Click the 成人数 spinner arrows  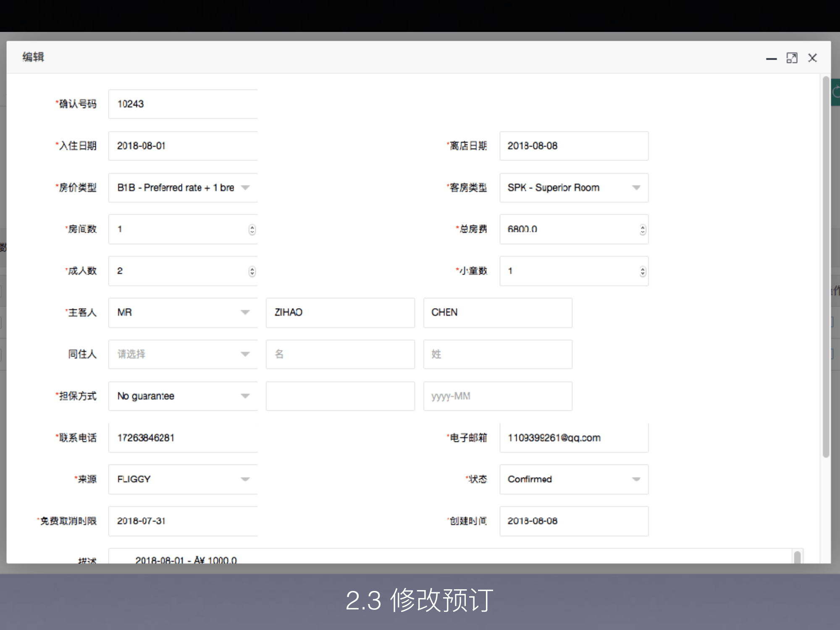coord(252,271)
